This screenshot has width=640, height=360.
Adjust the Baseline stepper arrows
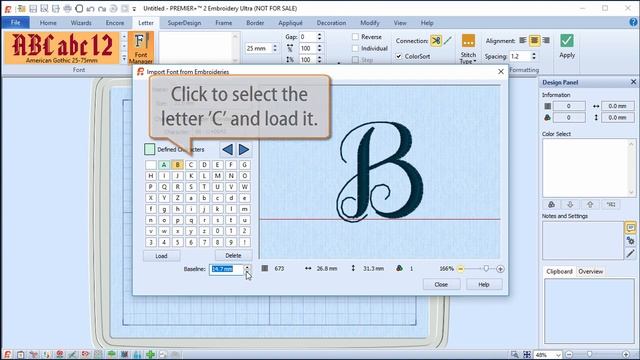tap(247, 269)
